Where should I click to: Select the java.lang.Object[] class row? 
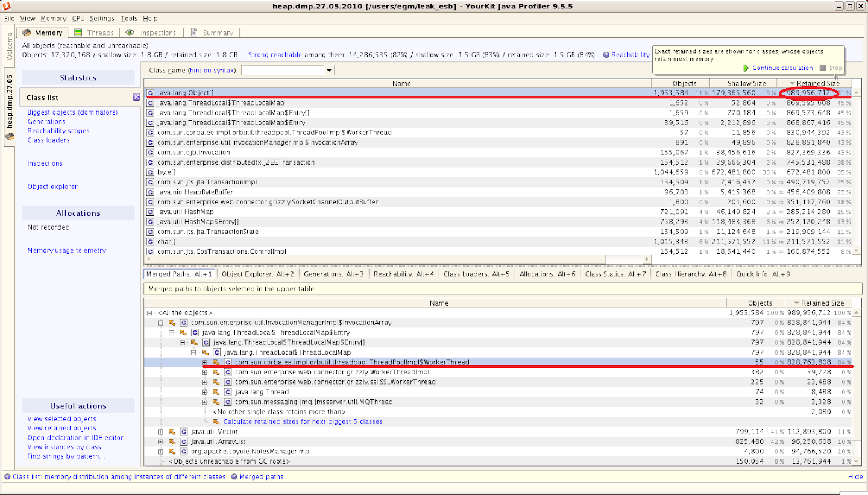(x=498, y=93)
